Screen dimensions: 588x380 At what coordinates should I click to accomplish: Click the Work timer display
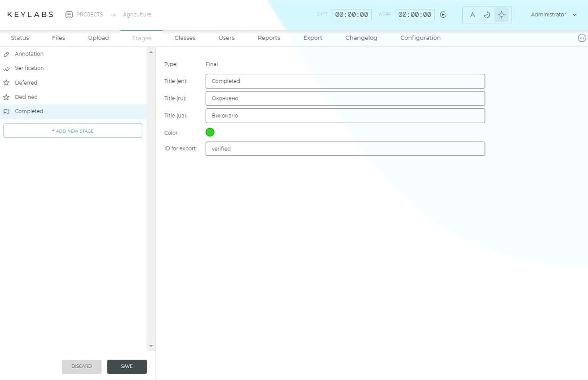[415, 15]
